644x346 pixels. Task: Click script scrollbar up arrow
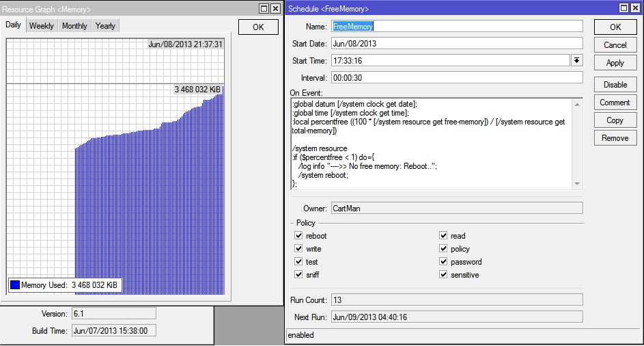577,105
